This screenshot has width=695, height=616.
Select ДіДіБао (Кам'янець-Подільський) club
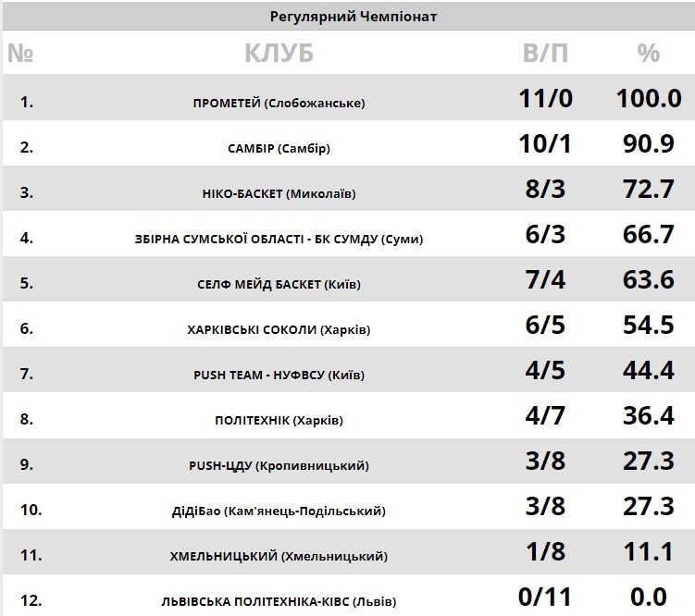[279, 511]
